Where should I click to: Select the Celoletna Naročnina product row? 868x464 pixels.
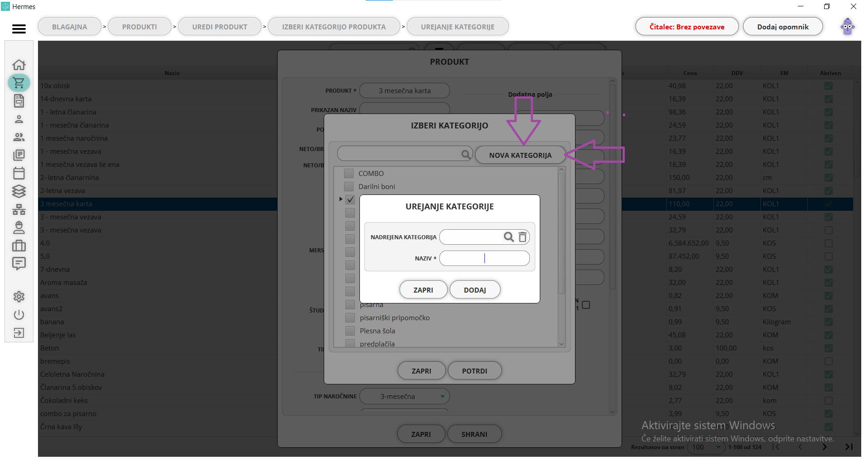click(158, 374)
